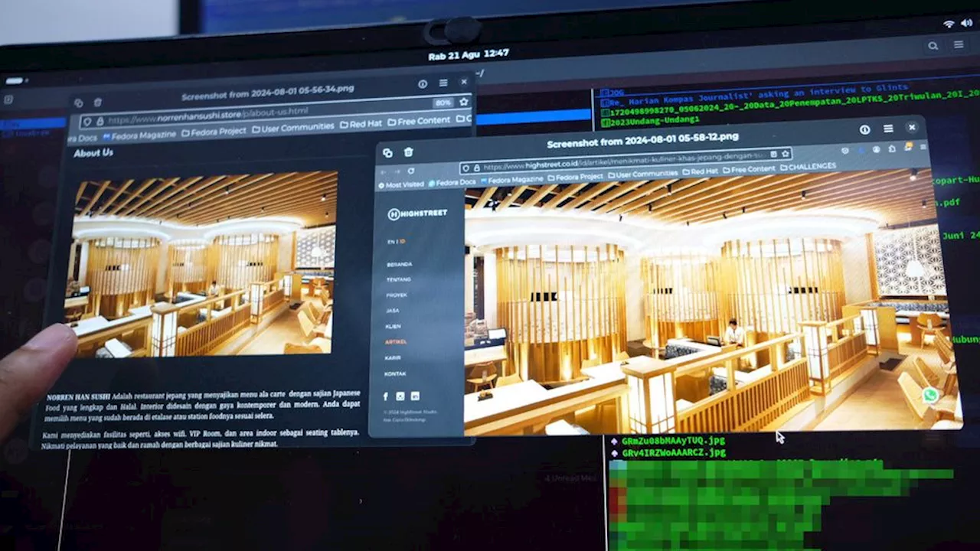
Task: Switch language to ID in Highstreet sidebar
Action: click(x=403, y=242)
